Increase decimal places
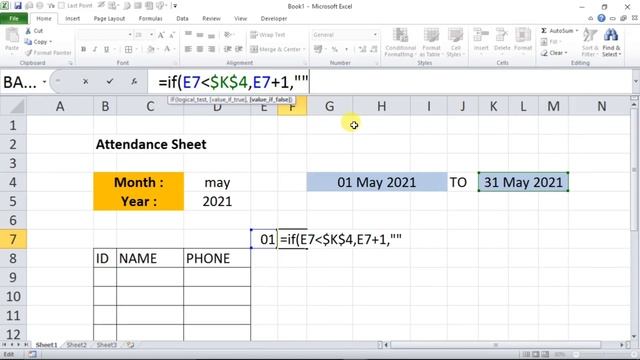 362,49
